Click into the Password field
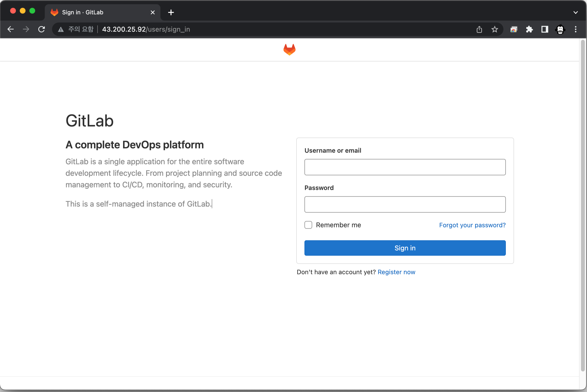The height and width of the screenshot is (392, 587). click(x=405, y=204)
